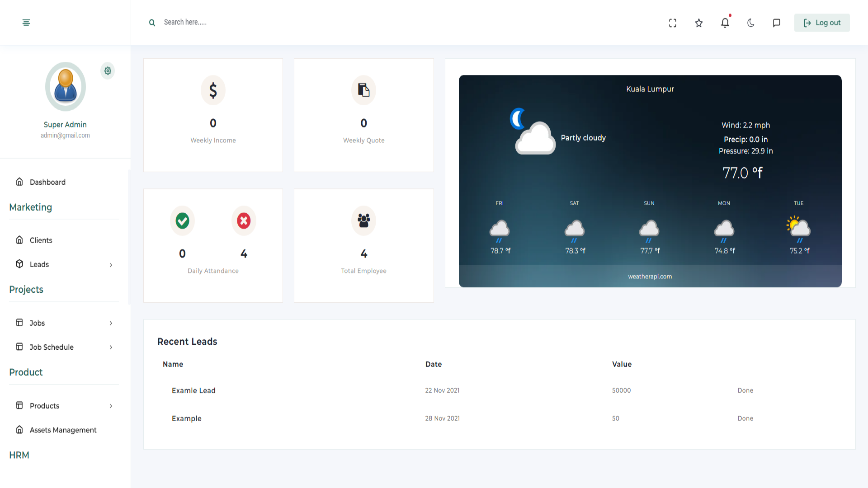Open the chat message icon
Screen dimensions: 868x488
[777, 23]
